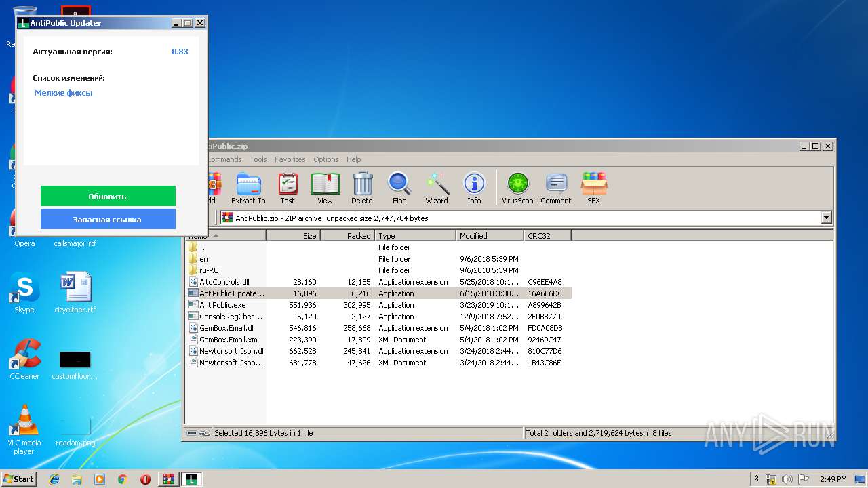The width and height of the screenshot is (868, 488).
Task: Click the status bar drive icon in WinRAR
Action: click(x=192, y=433)
